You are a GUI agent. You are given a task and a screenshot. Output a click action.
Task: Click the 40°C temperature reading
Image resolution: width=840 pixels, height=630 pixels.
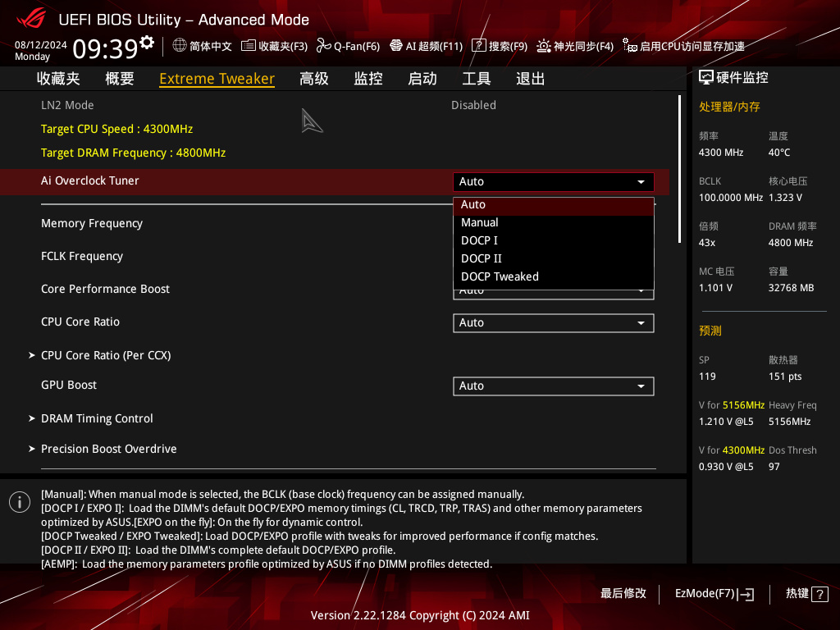tap(779, 153)
